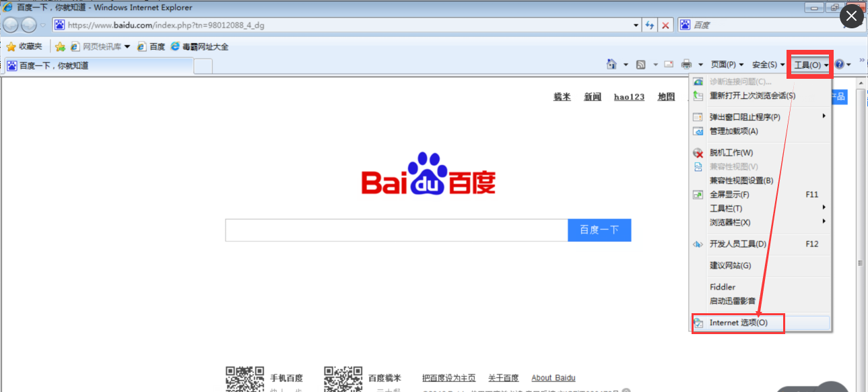
Task: Open the hao123 link
Action: coord(629,97)
